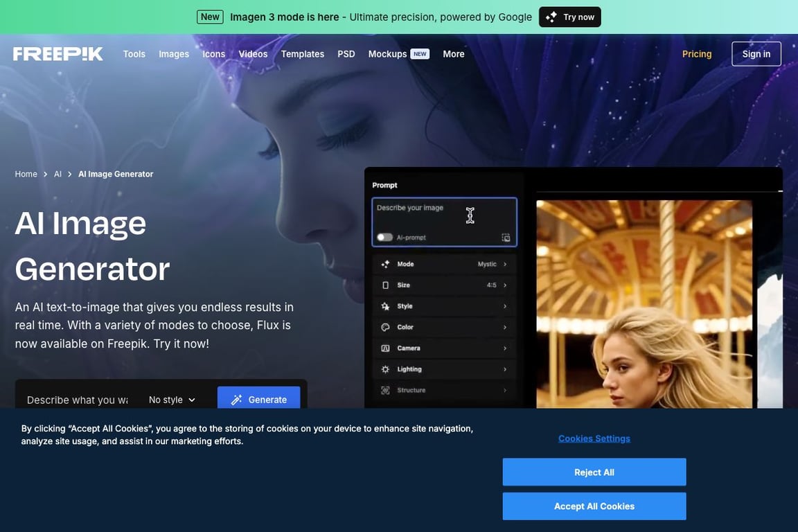Screen dimensions: 798x532
Task: Expand the Camera row chevron
Action: 505,348
